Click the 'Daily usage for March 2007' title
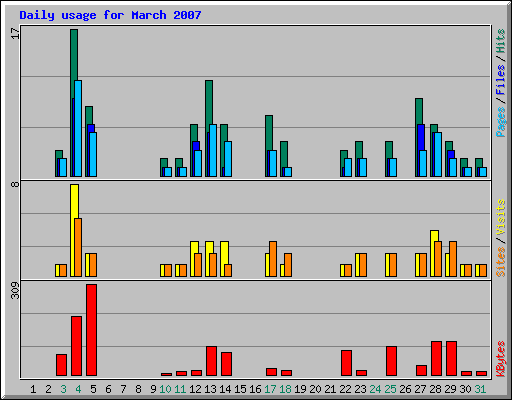 coord(110,15)
